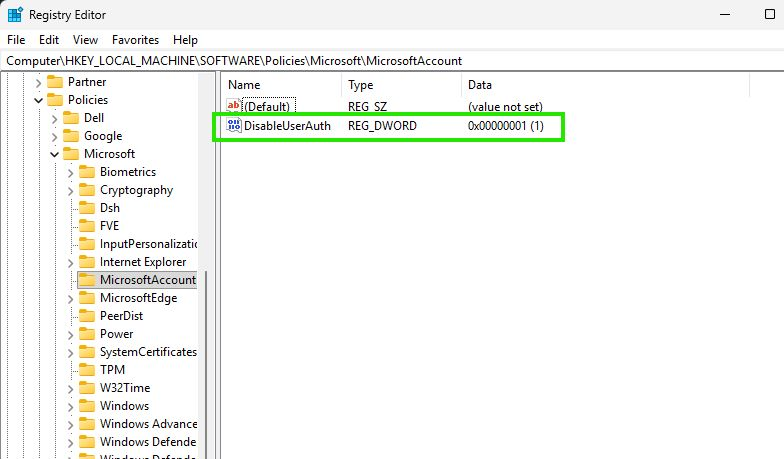The height and width of the screenshot is (459, 784).
Task: Click the Cryptography folder icon
Action: tap(87, 190)
